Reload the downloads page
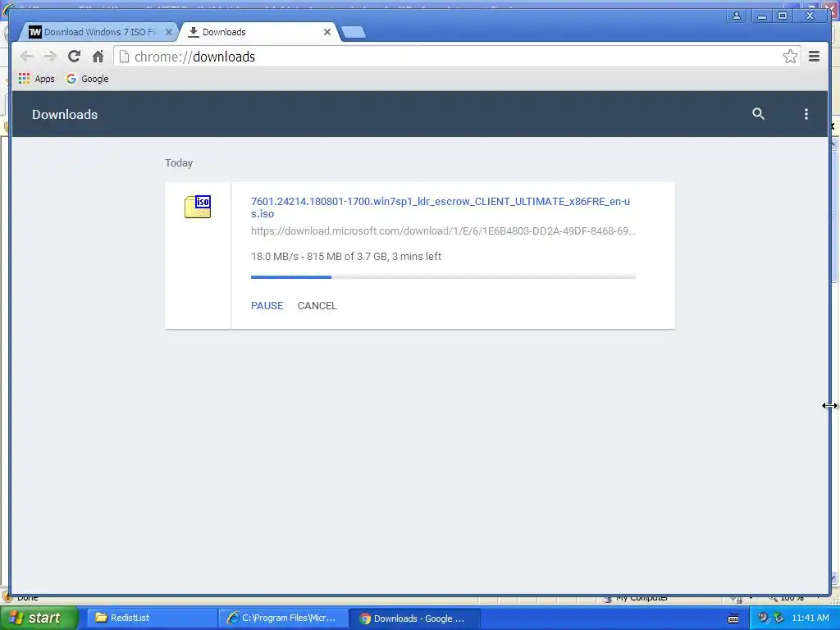This screenshot has width=840, height=630. click(75, 57)
